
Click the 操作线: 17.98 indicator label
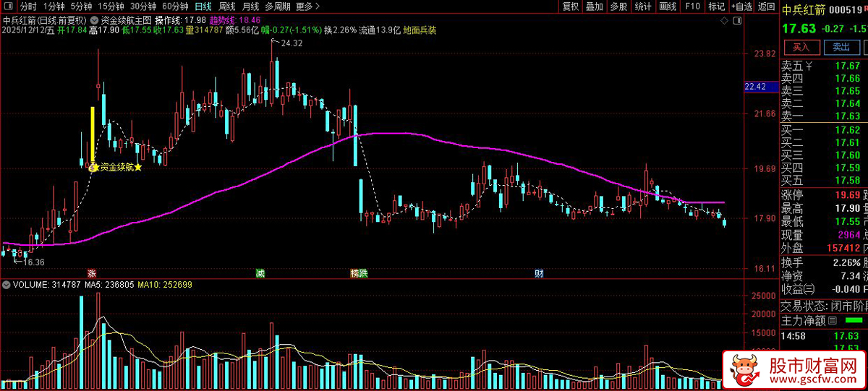point(181,20)
